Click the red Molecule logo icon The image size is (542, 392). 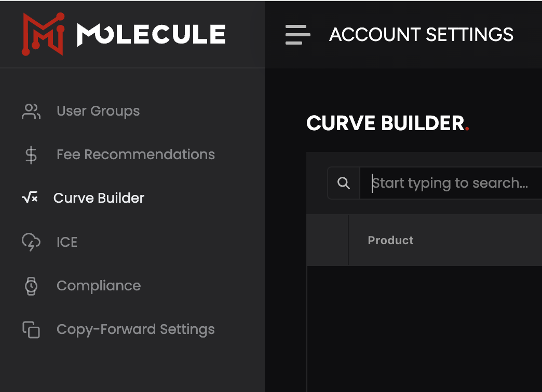(x=43, y=34)
